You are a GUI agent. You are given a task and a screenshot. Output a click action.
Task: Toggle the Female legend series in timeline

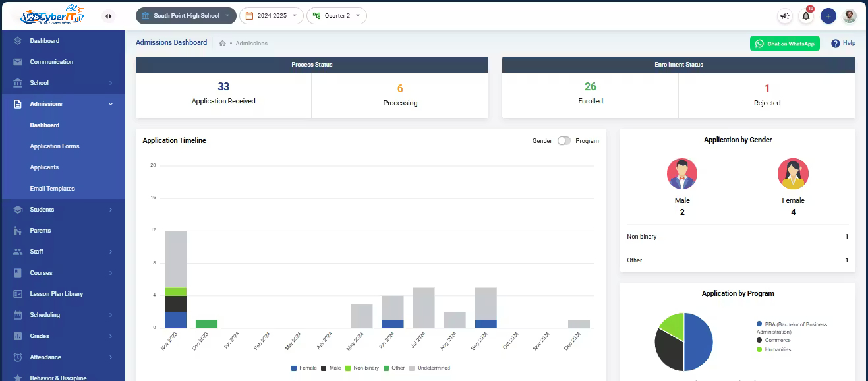304,368
